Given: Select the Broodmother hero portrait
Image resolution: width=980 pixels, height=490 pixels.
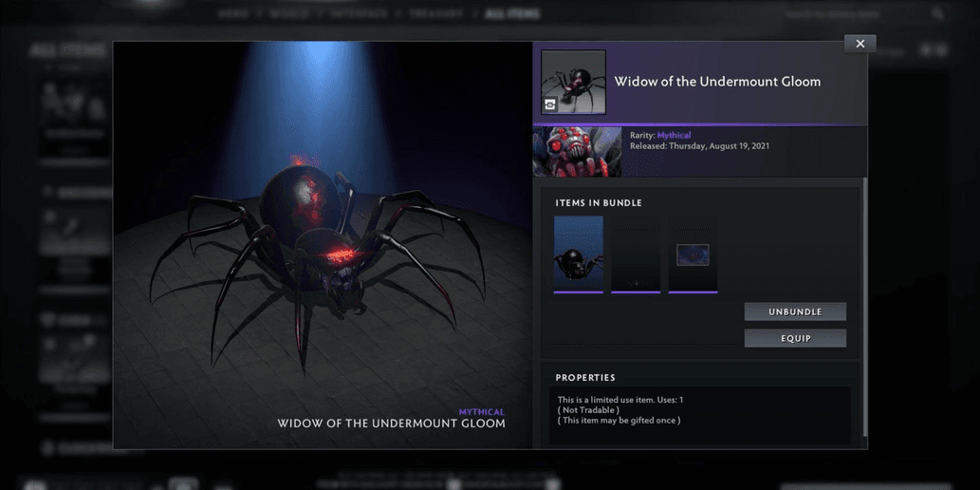Looking at the screenshot, I should point(577,152).
